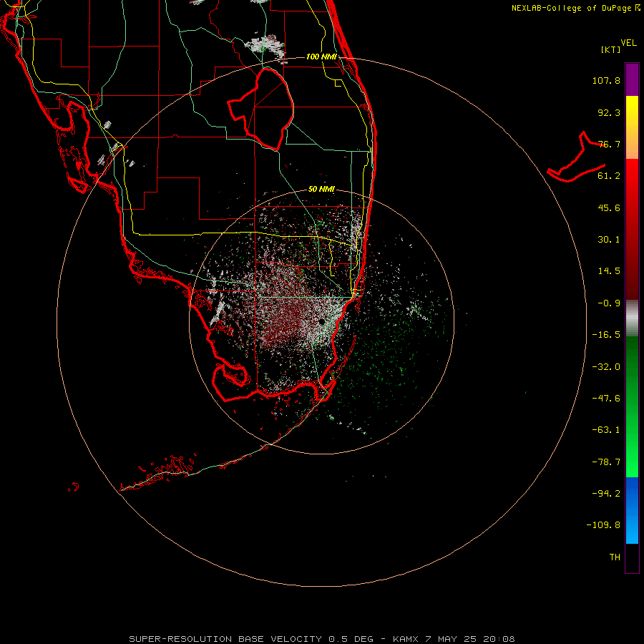Screen dimensions: 644x644
Task: Select the gray near-zero segment of the color bar
Action: (632, 318)
